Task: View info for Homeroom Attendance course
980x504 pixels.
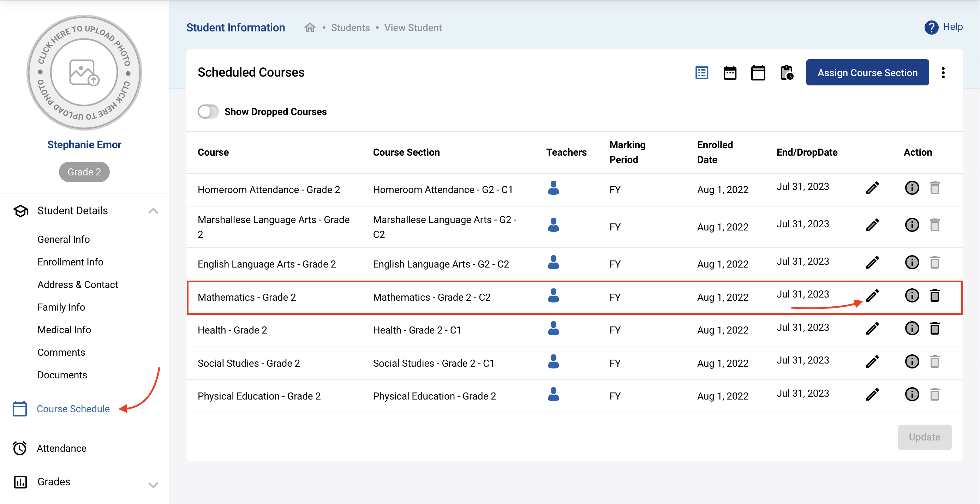Action: pos(912,188)
